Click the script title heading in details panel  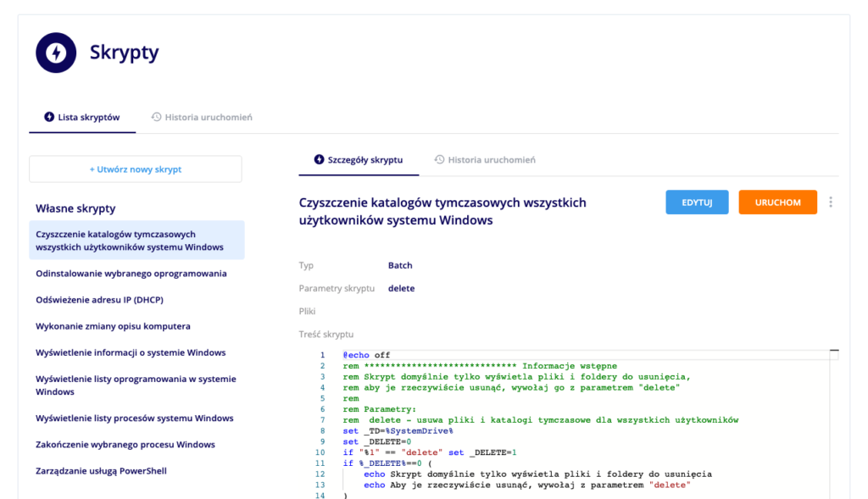pyautogui.click(x=442, y=211)
